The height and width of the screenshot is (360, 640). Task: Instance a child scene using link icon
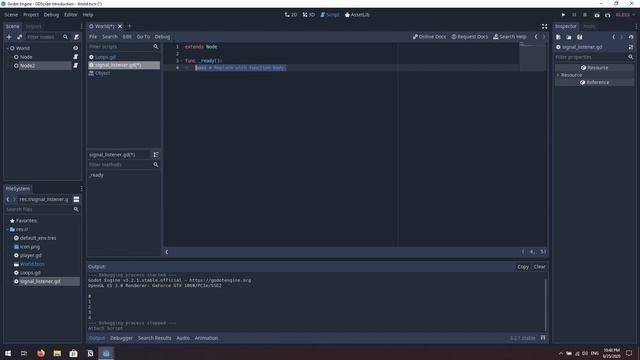pos(20,37)
